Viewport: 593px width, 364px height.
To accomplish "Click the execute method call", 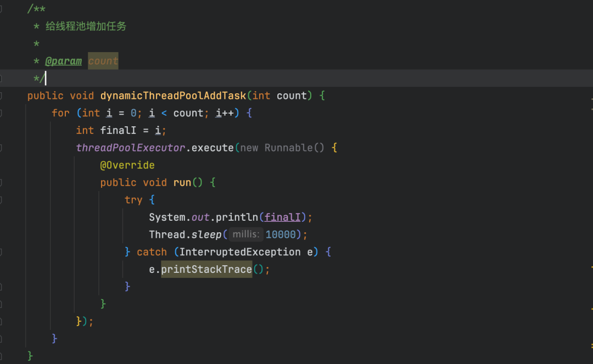I will point(212,148).
